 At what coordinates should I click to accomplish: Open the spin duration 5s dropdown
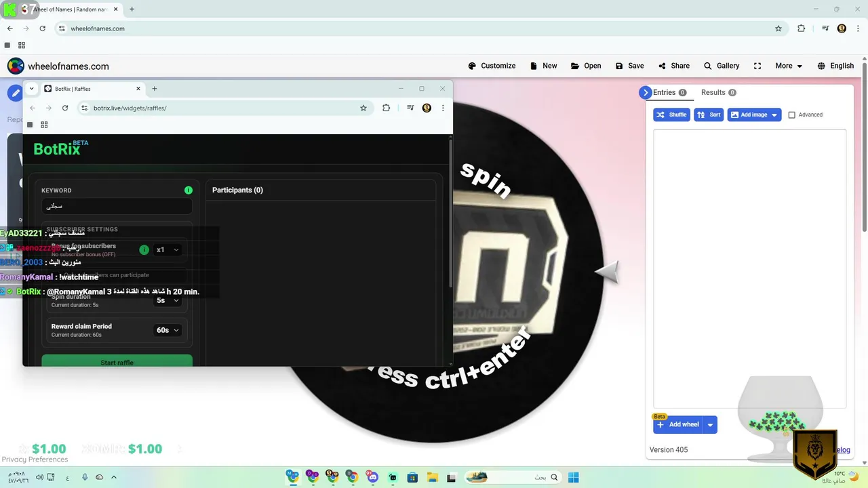167,300
